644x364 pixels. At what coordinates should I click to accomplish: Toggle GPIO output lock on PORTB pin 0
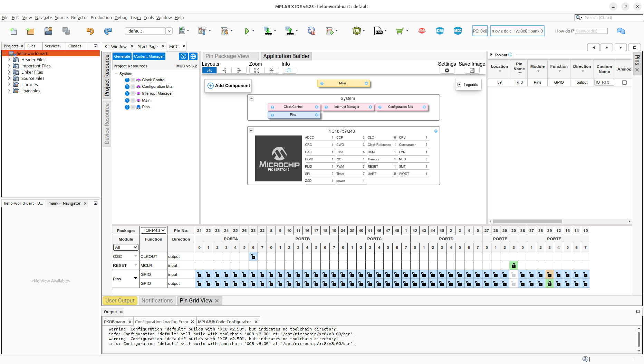(271, 283)
